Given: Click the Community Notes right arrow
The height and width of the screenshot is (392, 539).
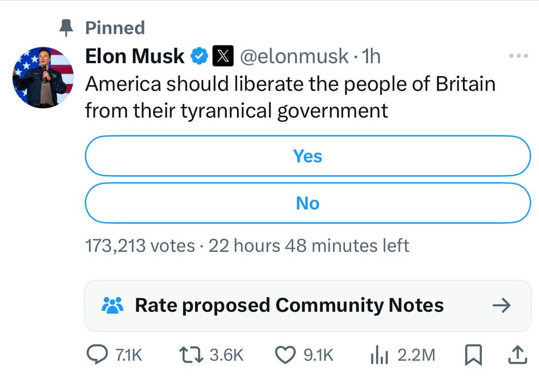Looking at the screenshot, I should coord(502,305).
